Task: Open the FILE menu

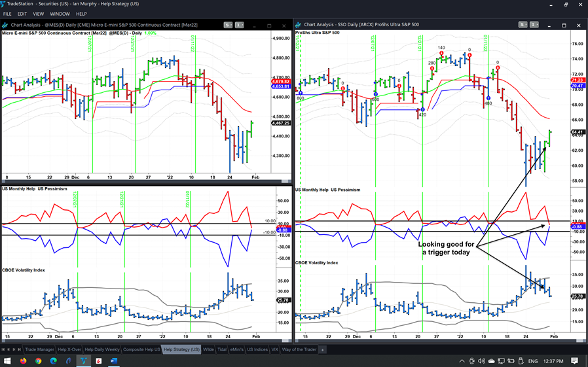Action: tap(7, 14)
